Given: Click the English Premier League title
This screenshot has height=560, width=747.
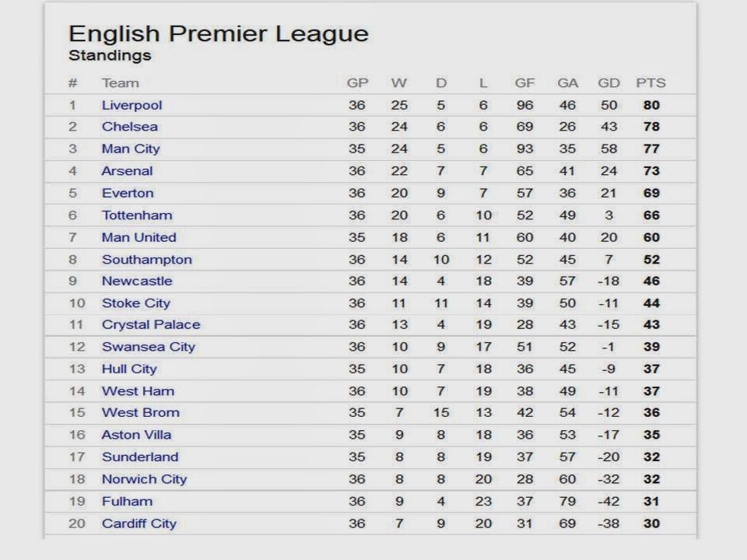Looking at the screenshot, I should (218, 33).
